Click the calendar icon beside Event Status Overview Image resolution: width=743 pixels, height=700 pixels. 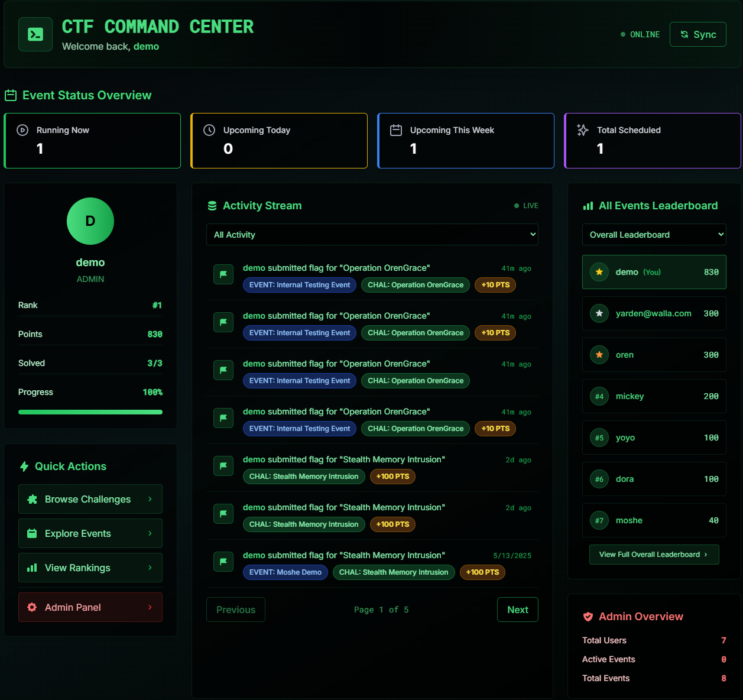(x=11, y=95)
